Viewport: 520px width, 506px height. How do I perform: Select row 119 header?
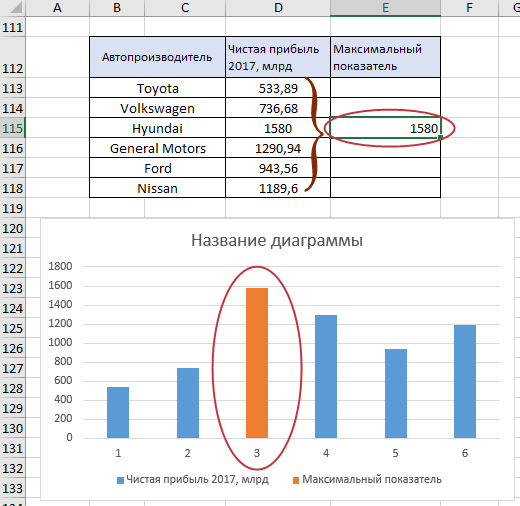click(x=12, y=208)
